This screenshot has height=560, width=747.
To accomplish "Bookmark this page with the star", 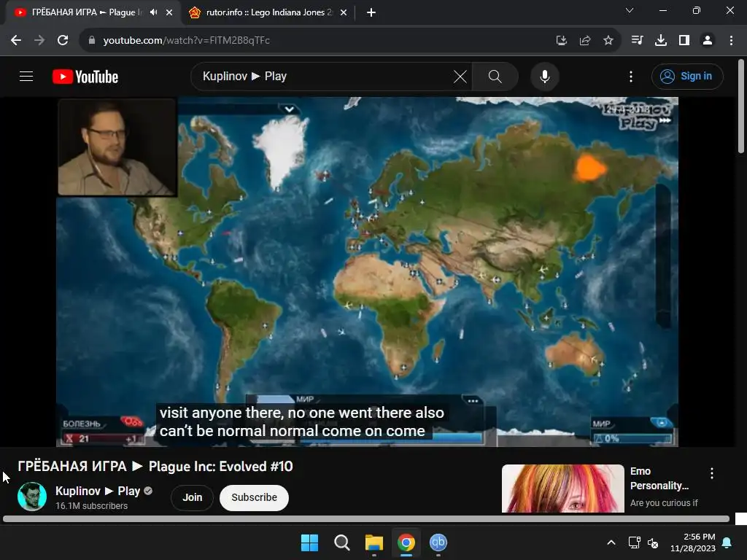I will 608,41.
